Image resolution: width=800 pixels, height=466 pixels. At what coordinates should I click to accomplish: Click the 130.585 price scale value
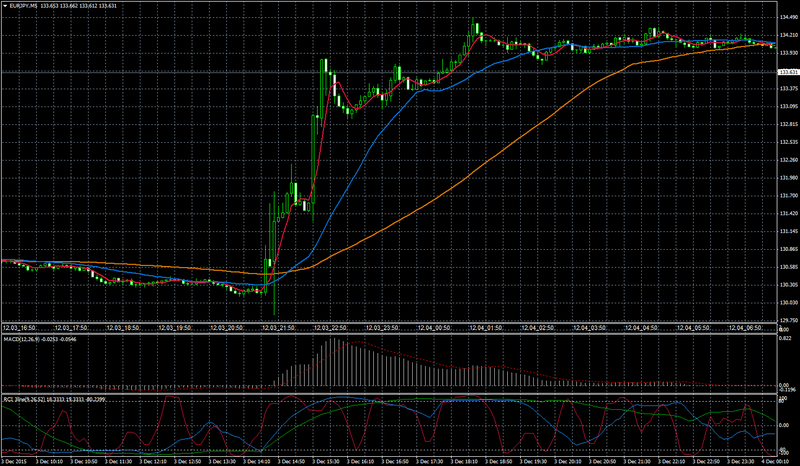click(x=787, y=267)
